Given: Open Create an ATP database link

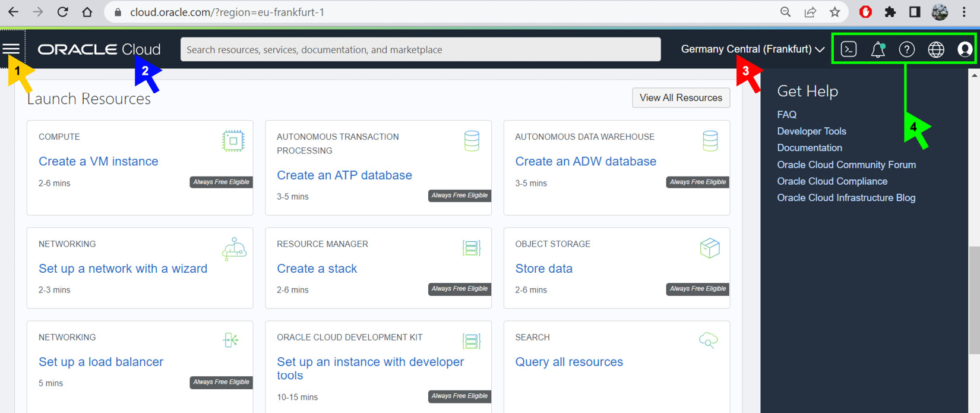Looking at the screenshot, I should [x=344, y=175].
